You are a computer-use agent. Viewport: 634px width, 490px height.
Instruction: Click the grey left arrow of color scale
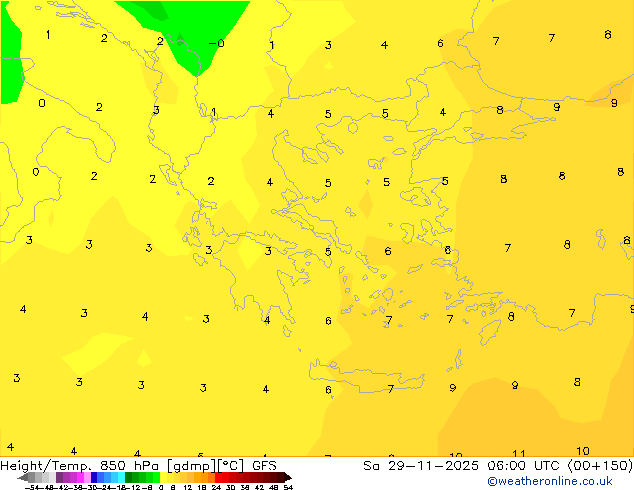[x=23, y=477]
